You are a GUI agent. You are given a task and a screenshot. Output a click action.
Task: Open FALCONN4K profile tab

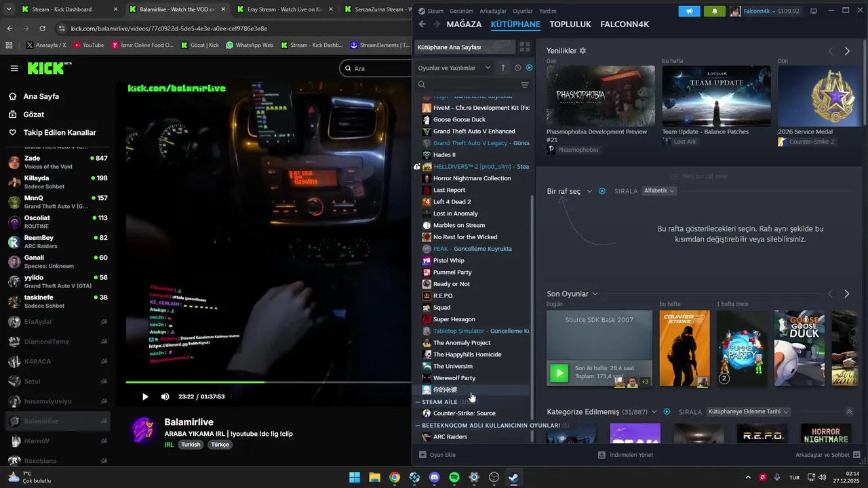625,24
